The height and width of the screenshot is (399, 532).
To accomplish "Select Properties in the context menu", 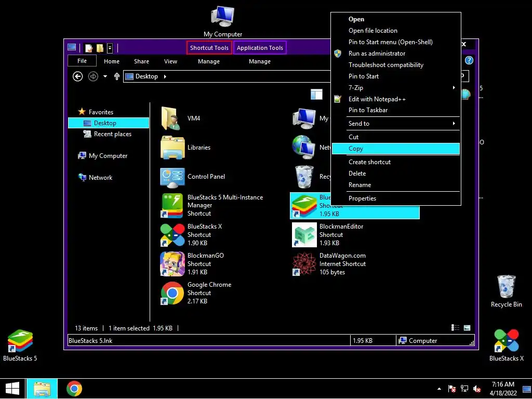I will [x=395, y=198].
